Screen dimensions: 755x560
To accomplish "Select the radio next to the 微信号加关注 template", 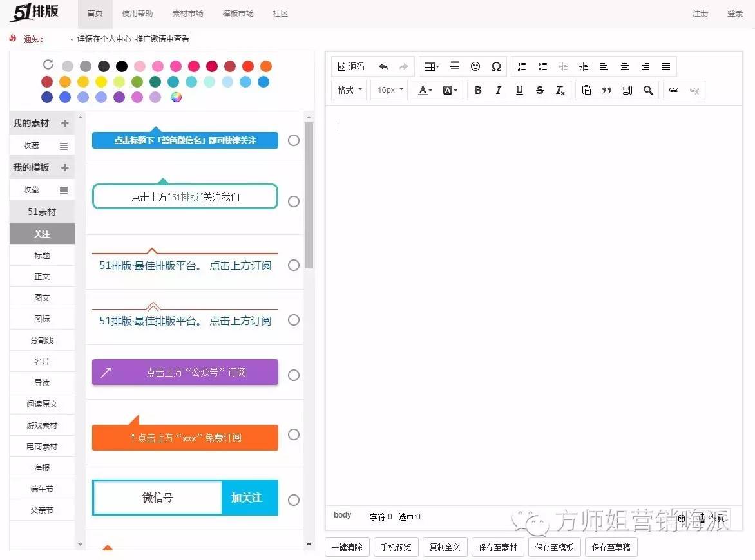I will tap(293, 499).
